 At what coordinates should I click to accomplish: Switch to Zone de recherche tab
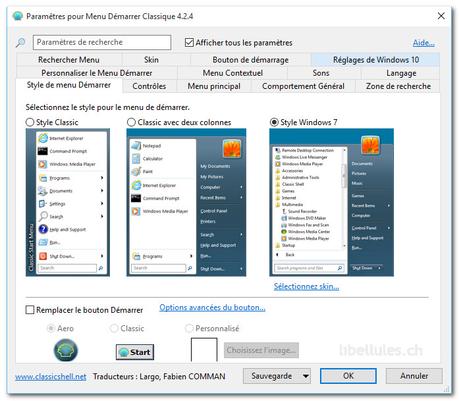398,86
